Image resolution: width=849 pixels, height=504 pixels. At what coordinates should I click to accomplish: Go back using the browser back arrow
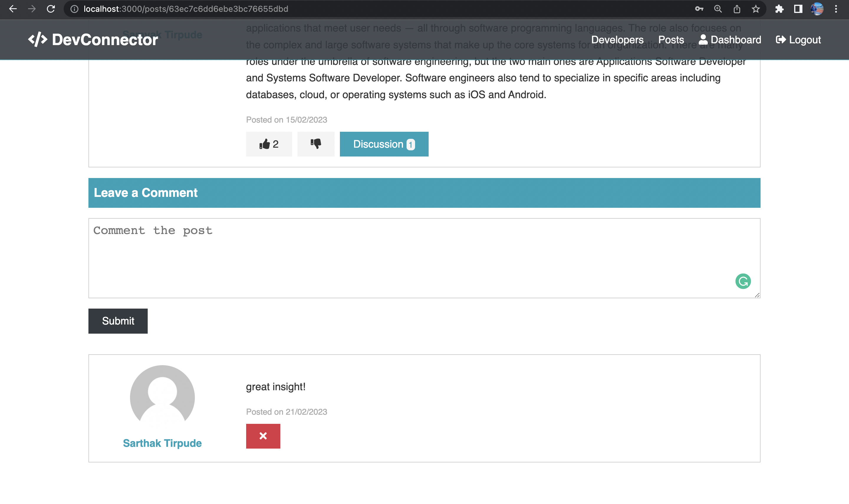(13, 9)
